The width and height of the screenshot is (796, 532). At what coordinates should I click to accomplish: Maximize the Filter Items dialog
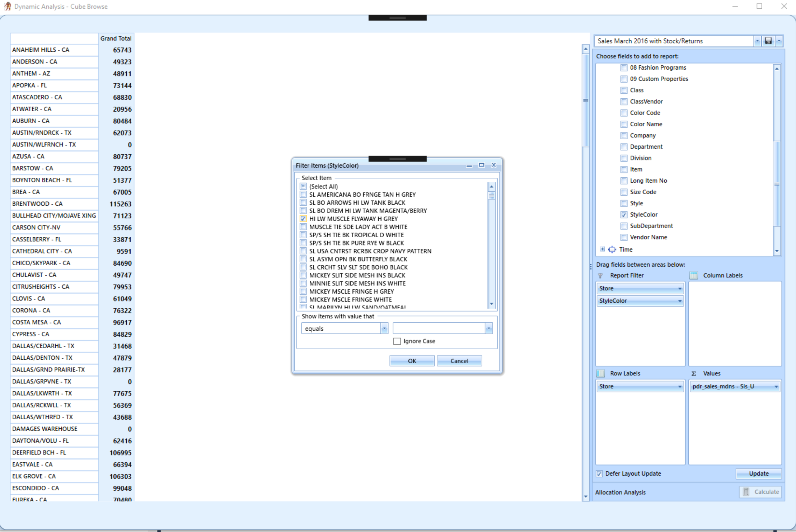[x=481, y=165]
